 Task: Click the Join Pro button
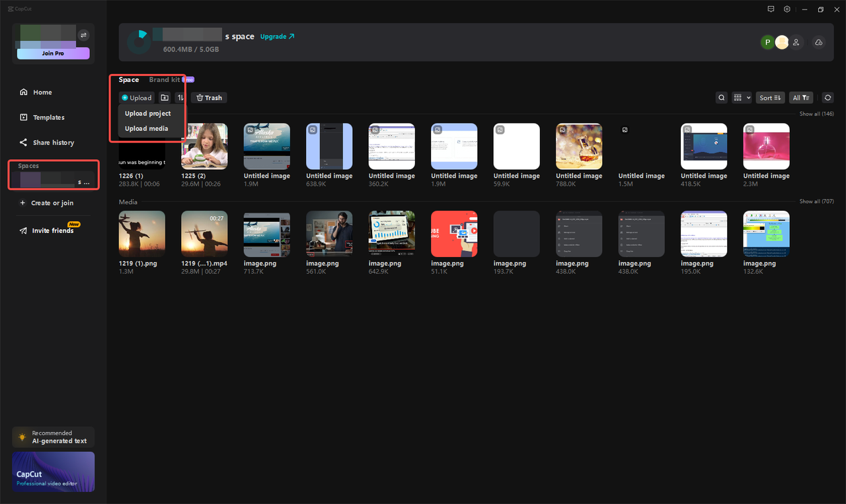[x=53, y=53]
